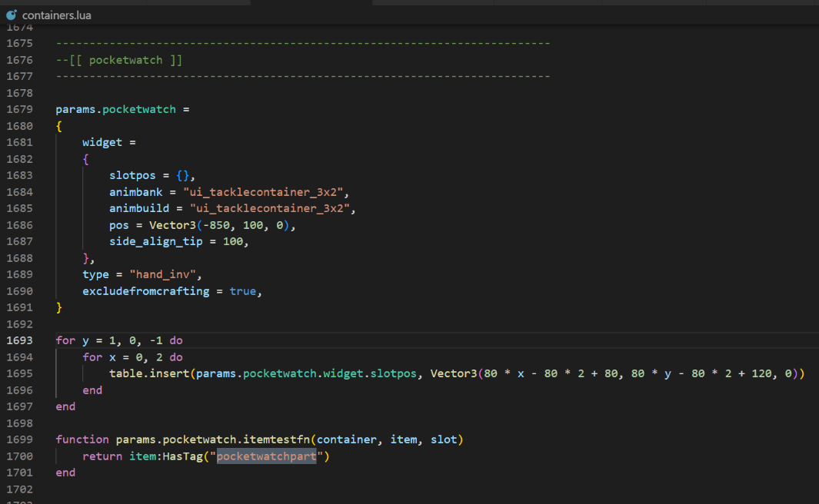Select the containers.lua breadcrumb label
Image resolution: width=819 pixels, height=504 pixels.
[56, 15]
